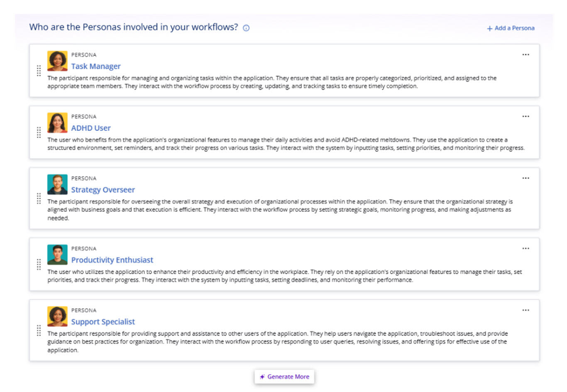Image resolution: width=567 pixels, height=392 pixels.
Task: Click the Task Manager avatar thumbnail
Action: click(57, 61)
